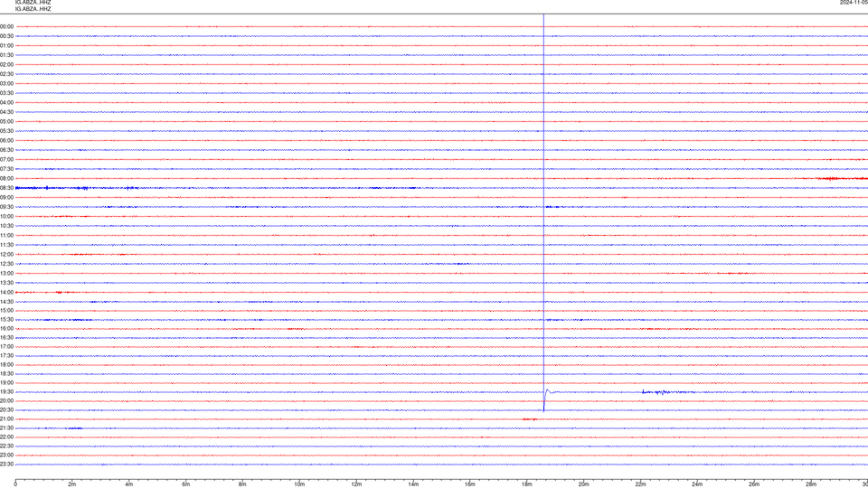Select the 02:30 time label

[x=6, y=74]
